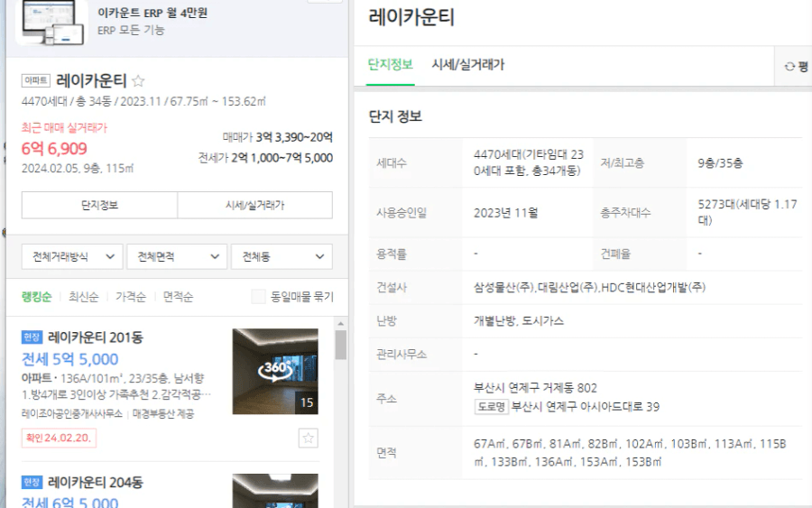Click the 아파트 type badge beside 레이카운티
This screenshot has width=812, height=508.
(36, 80)
